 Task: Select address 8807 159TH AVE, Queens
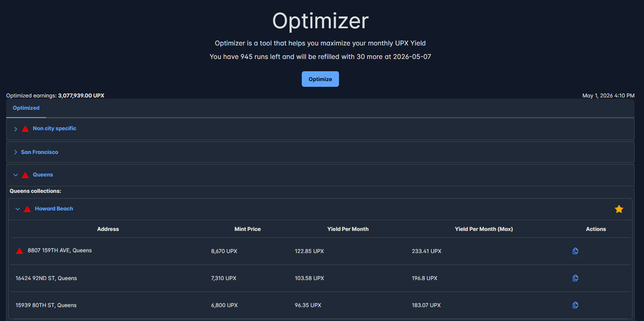pyautogui.click(x=60, y=251)
